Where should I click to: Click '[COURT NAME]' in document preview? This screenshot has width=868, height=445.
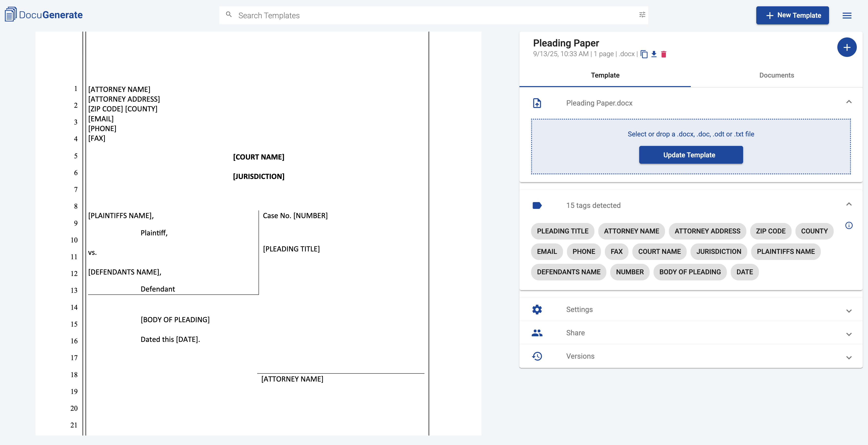point(259,157)
